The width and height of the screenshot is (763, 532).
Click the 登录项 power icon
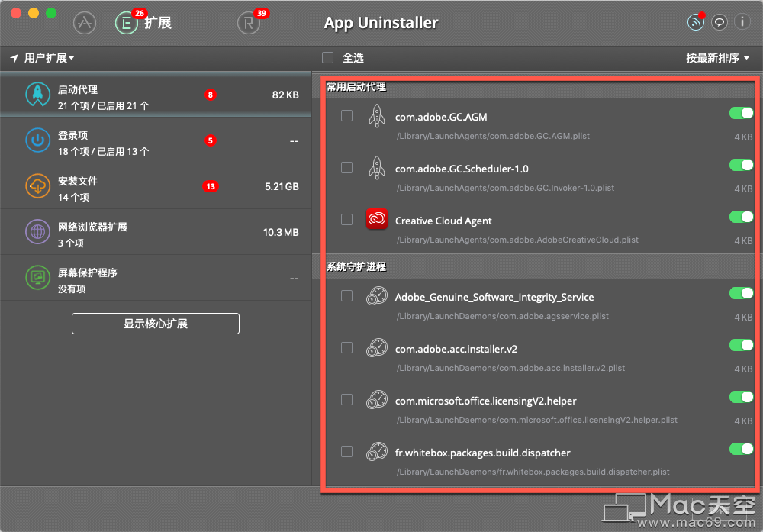[x=37, y=140]
